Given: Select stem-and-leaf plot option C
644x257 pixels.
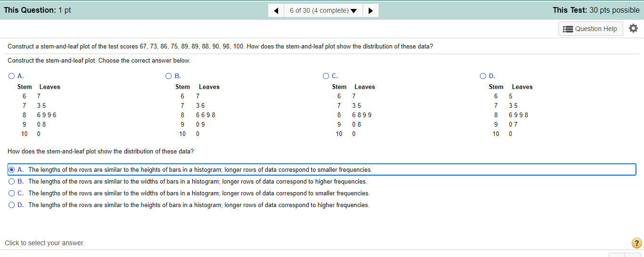Looking at the screenshot, I should (326, 76).
